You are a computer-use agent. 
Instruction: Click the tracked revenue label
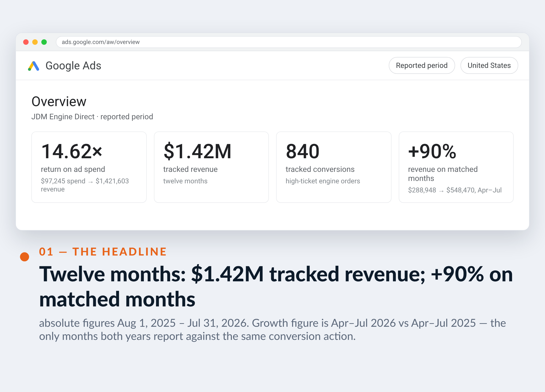coord(190,169)
